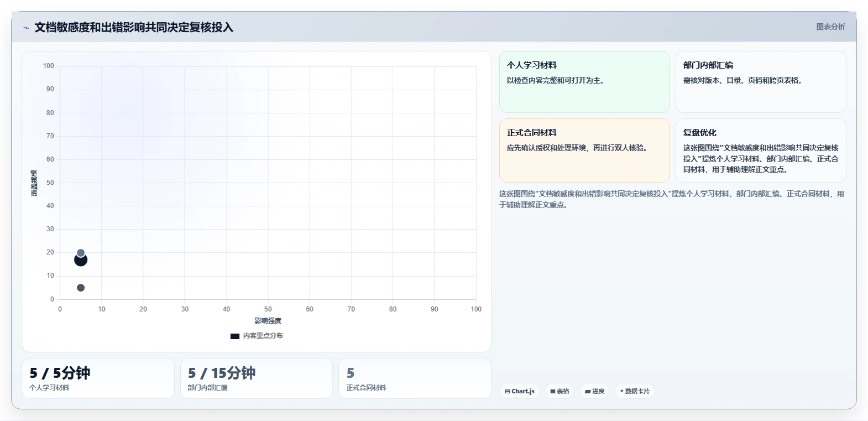Click the text 需核对版本、目录、页码和跨页表格。
The image size is (868, 421).
click(x=744, y=80)
